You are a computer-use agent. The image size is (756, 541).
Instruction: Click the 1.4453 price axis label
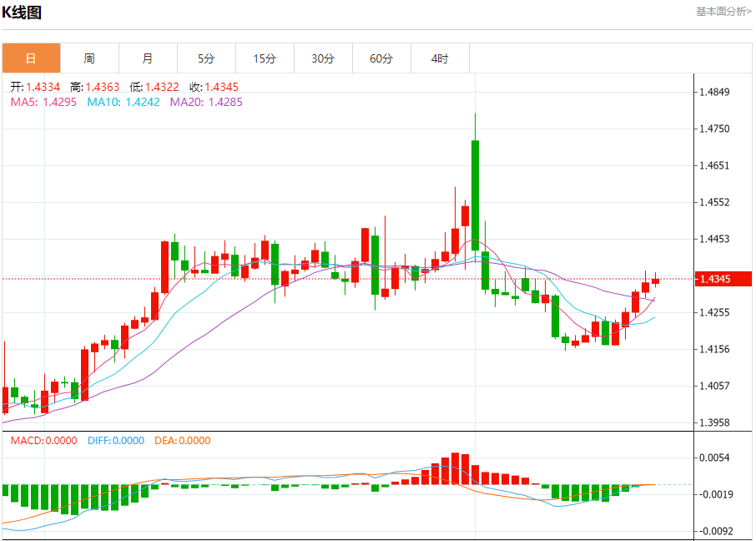click(x=714, y=239)
